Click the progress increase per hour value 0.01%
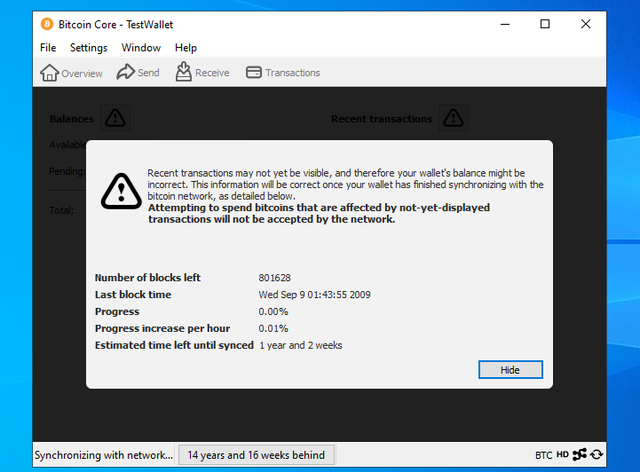 (x=273, y=328)
